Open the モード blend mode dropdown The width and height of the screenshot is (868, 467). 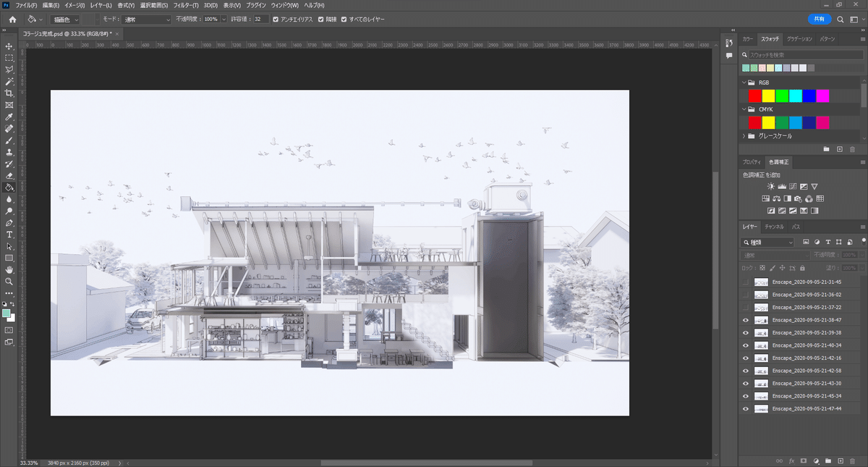point(145,19)
